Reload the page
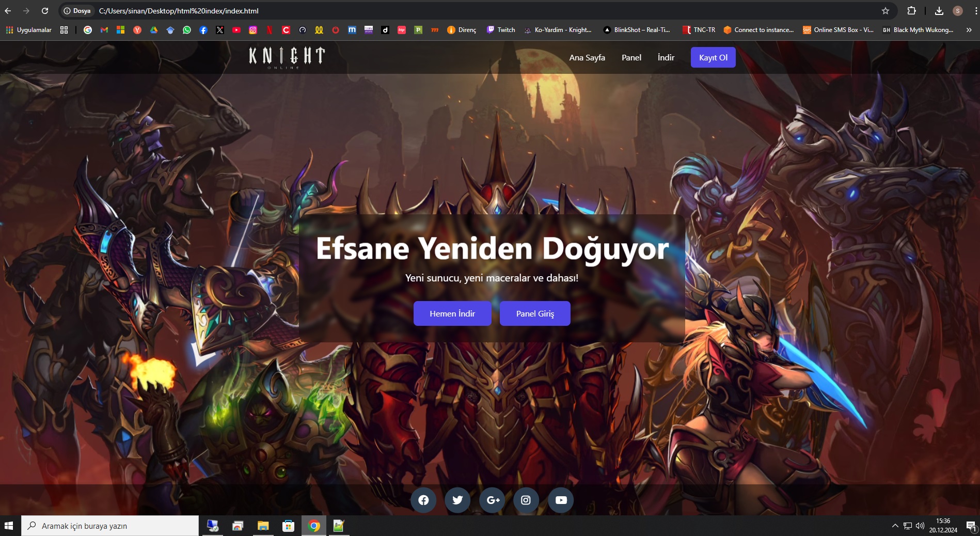The height and width of the screenshot is (536, 980). pyautogui.click(x=45, y=11)
